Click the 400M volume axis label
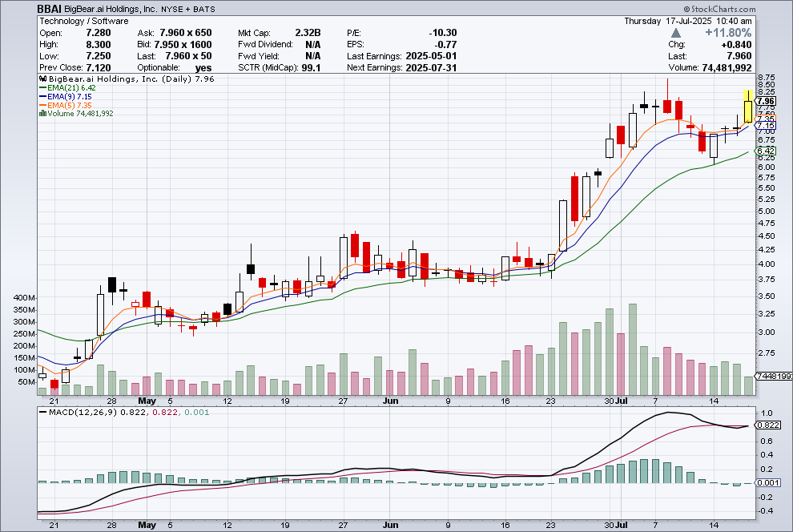793x532 pixels. click(24, 298)
